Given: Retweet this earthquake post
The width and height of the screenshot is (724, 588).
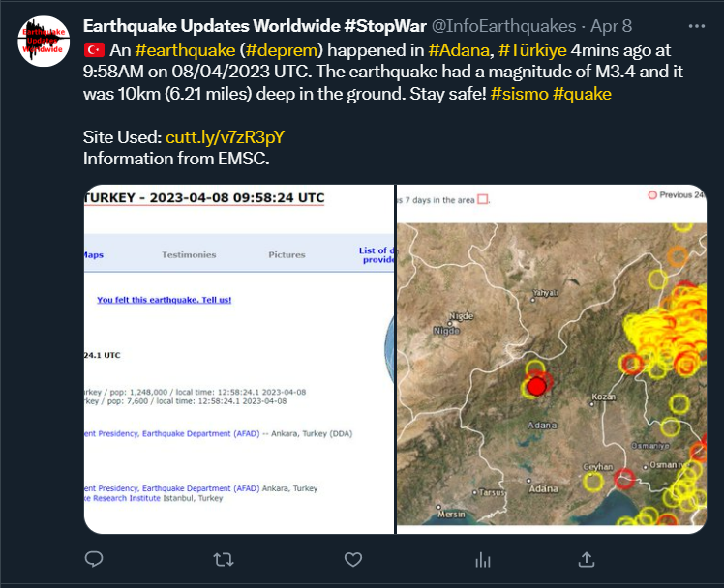Looking at the screenshot, I should click(x=223, y=559).
